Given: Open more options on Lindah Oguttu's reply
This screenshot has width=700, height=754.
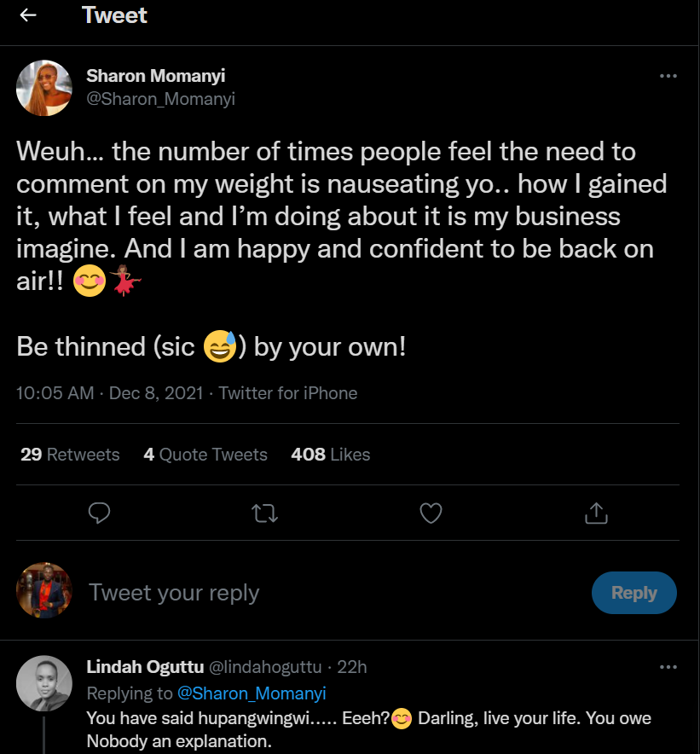Looking at the screenshot, I should pyautogui.click(x=668, y=667).
